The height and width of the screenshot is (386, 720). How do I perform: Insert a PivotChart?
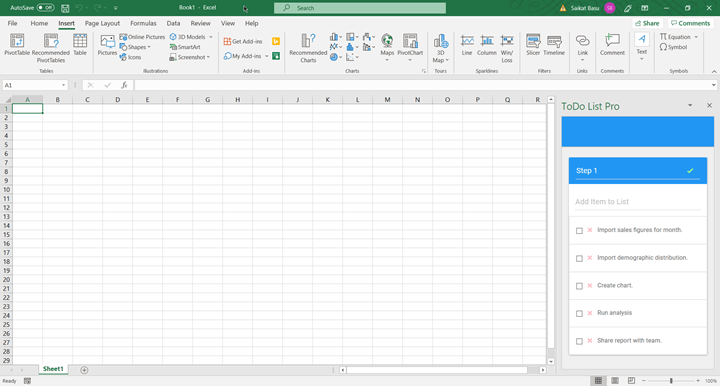coord(410,47)
